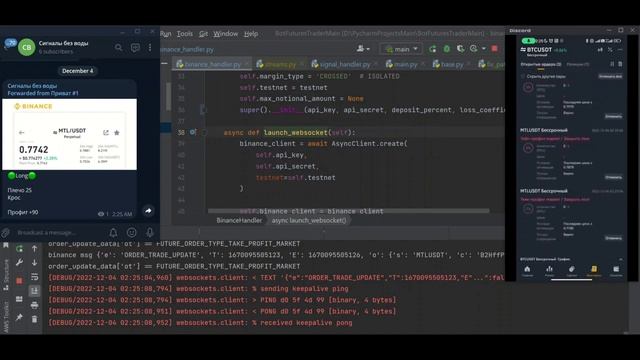Click the layout icon in Run panel
640x360 pixels.
click(19, 299)
